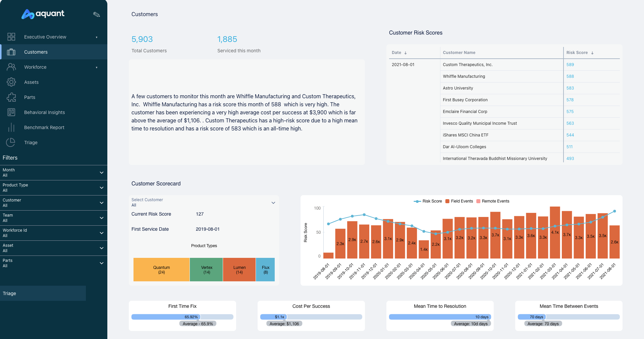Click the Triage pie chart icon
Image resolution: width=644 pixels, height=339 pixels.
11,143
